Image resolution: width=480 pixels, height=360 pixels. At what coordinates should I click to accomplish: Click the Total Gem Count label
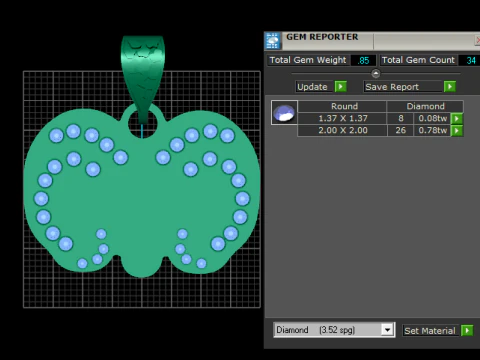pos(418,60)
